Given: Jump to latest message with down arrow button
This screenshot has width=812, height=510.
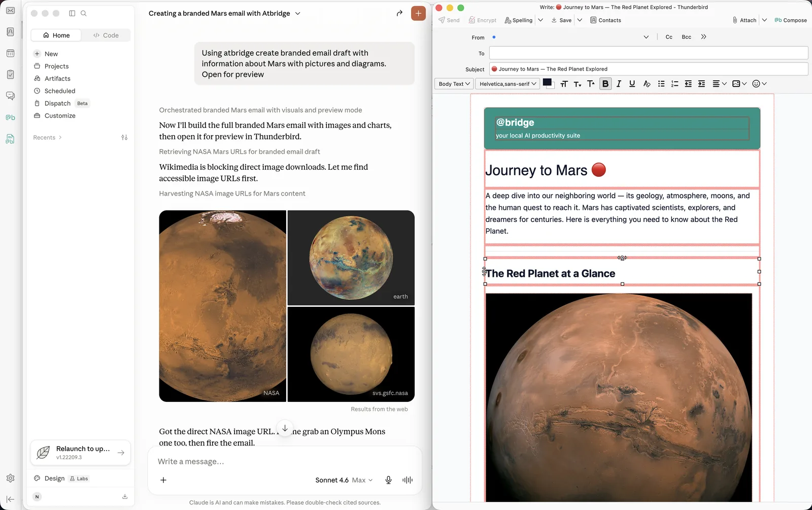Looking at the screenshot, I should pos(285,428).
